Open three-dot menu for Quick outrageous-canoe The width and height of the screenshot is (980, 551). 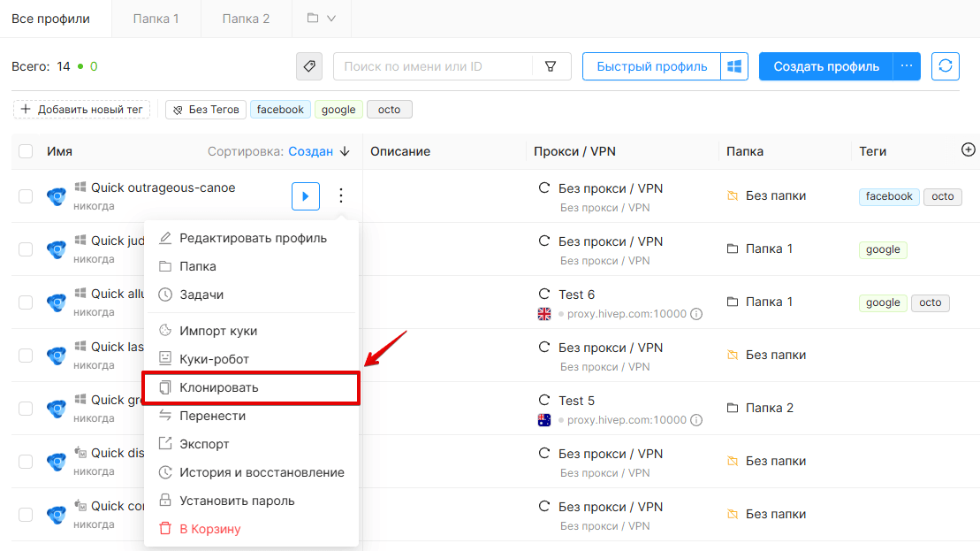340,195
